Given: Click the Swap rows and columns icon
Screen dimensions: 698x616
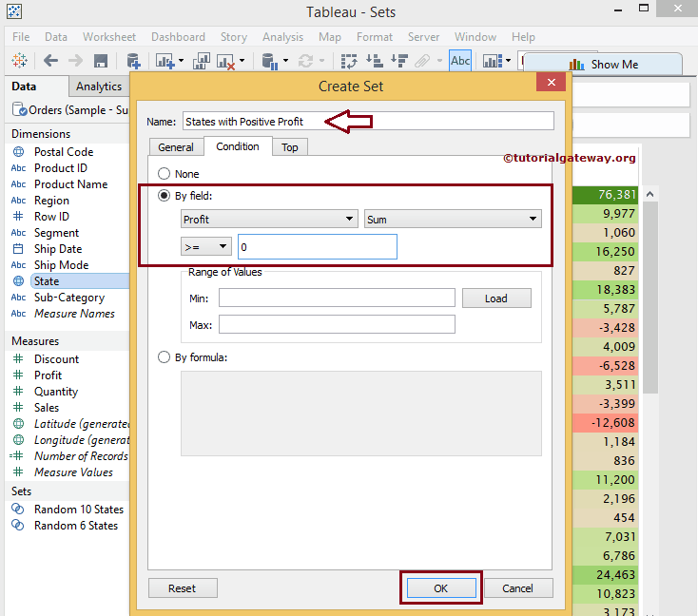Looking at the screenshot, I should [349, 61].
